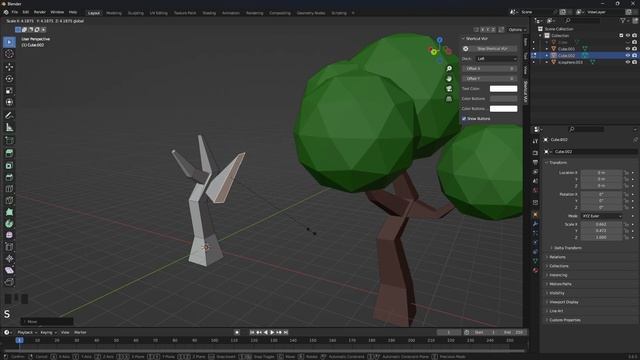Open the Tool properties tab icon
The width and height of the screenshot is (640, 360).
click(x=535, y=141)
